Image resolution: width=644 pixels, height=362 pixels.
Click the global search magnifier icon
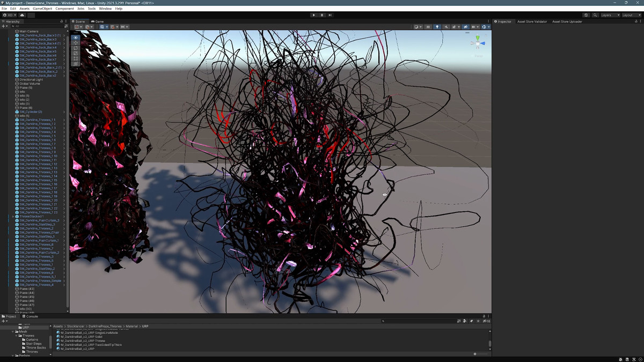click(x=595, y=15)
